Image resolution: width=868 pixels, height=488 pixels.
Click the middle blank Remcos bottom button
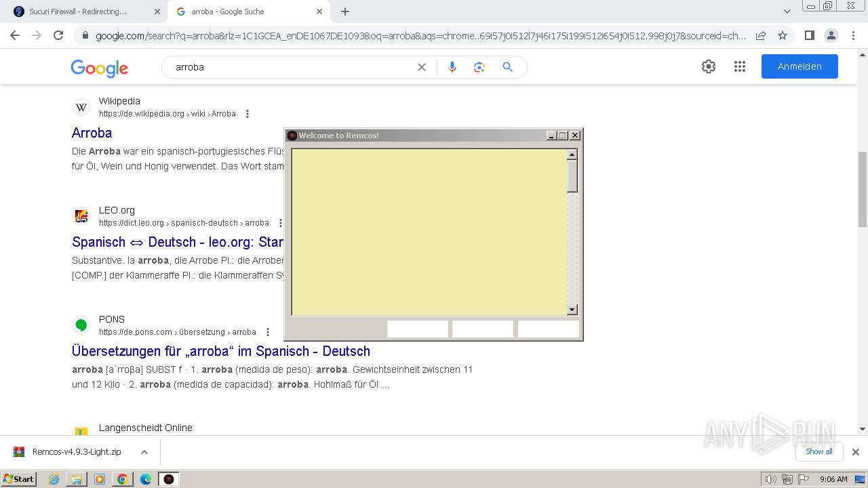(483, 329)
